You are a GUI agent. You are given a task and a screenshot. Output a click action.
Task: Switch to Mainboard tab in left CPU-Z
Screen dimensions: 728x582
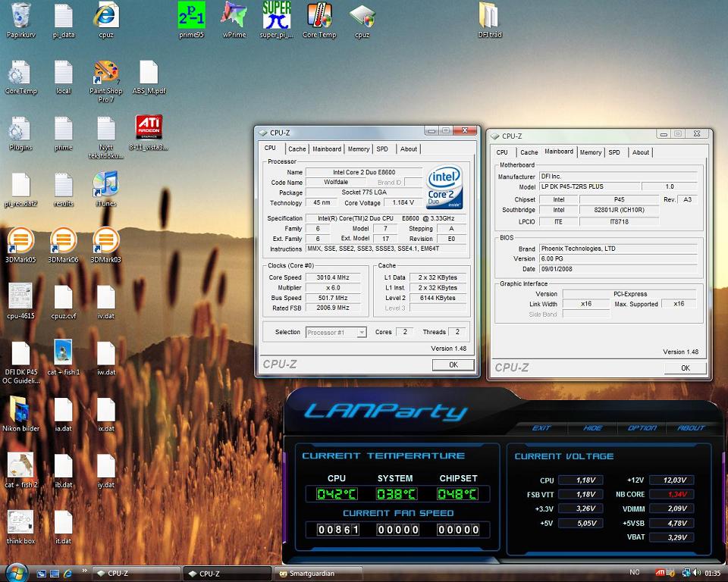327,149
